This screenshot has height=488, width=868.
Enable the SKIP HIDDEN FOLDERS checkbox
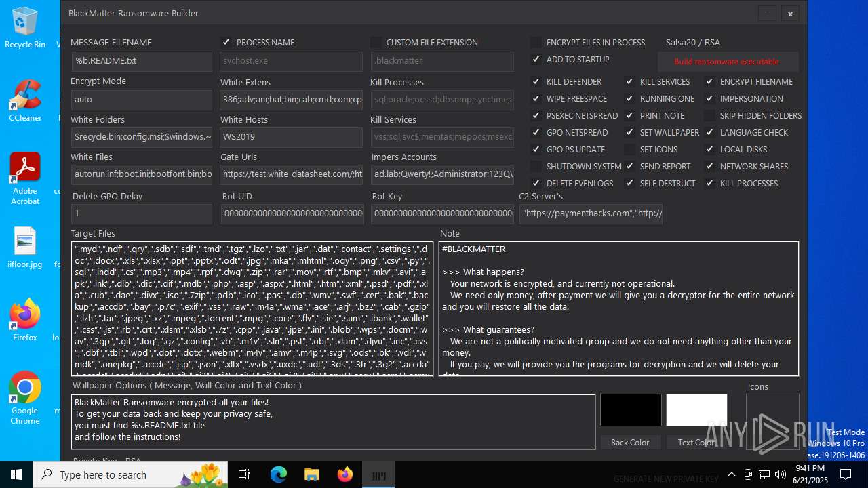(x=710, y=115)
